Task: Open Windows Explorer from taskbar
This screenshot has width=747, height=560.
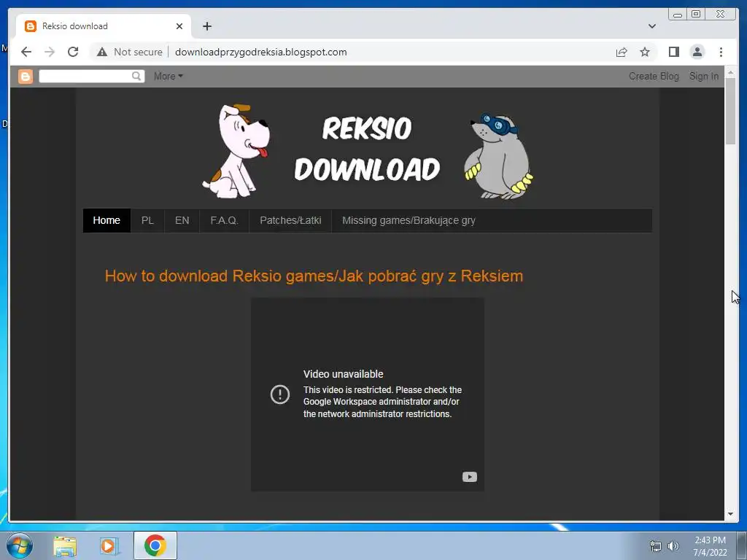Action: point(65,546)
